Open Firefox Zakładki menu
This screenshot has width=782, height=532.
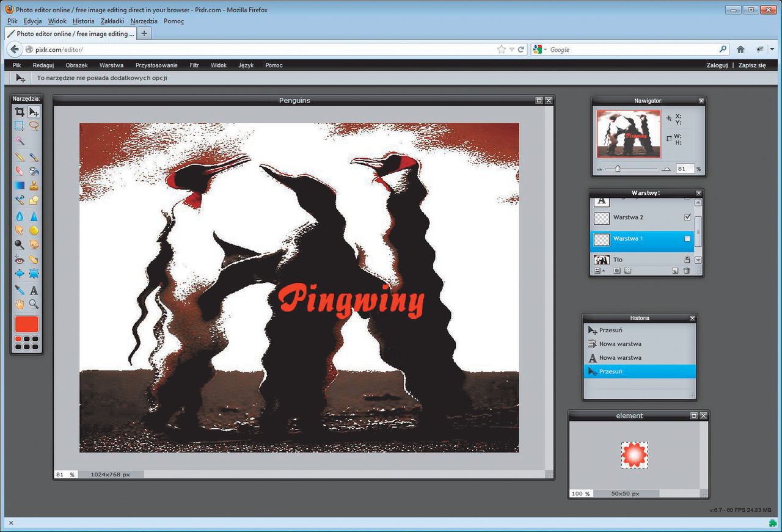click(112, 21)
